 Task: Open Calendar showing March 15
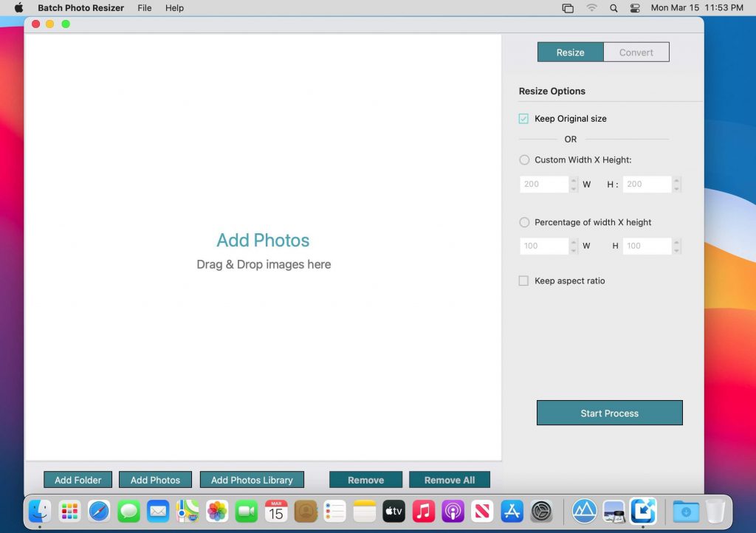click(276, 511)
